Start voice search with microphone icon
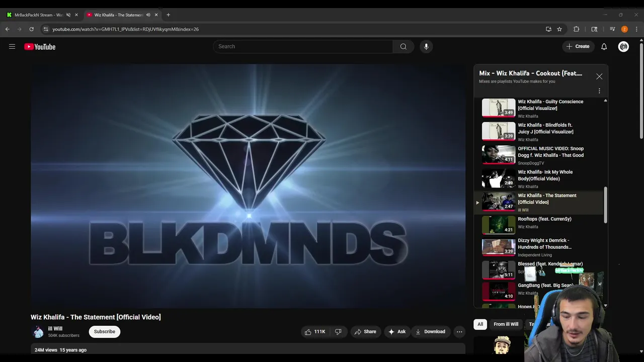This screenshot has width=644, height=362. (426, 46)
